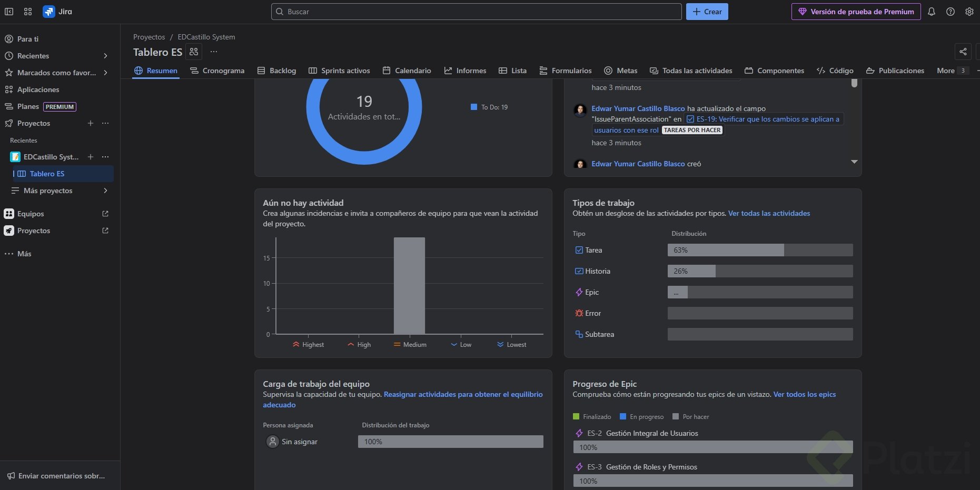
Task: Click the ES-2 epic progress bar
Action: (713, 447)
